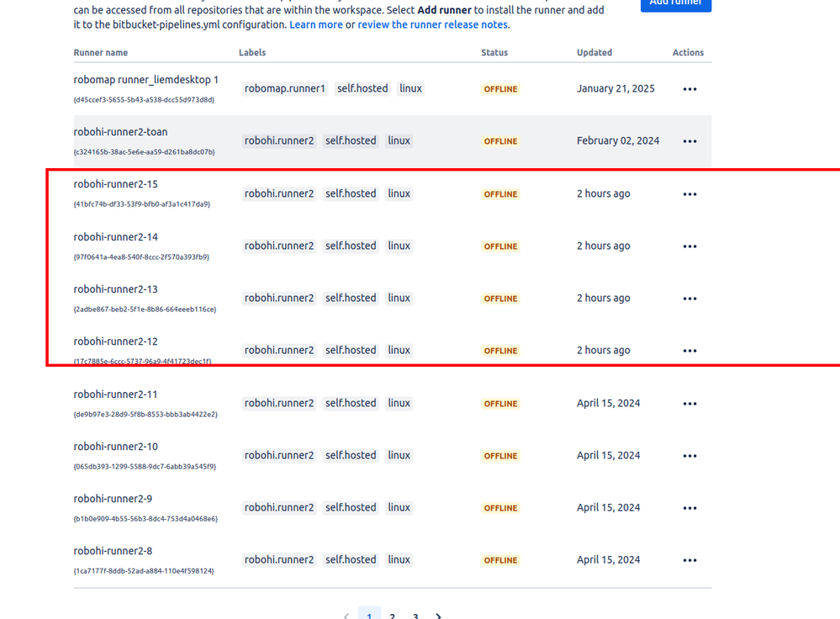The image size is (840, 619).
Task: Click UUID under robohi-runner2-15
Action: coord(142,204)
